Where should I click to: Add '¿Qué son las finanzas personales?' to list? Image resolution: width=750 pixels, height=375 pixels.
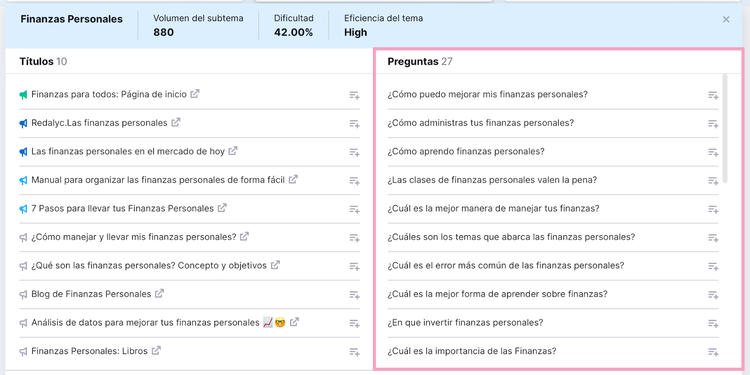click(x=354, y=266)
